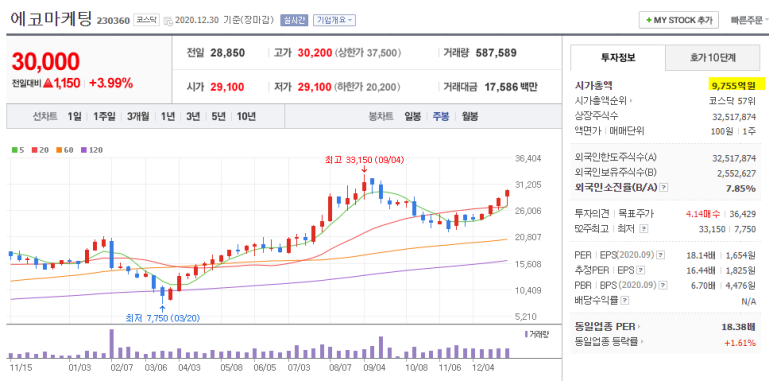Screen dimensions: 773x381
Task: Click the orange 60 moving average legend
Action: (65, 150)
